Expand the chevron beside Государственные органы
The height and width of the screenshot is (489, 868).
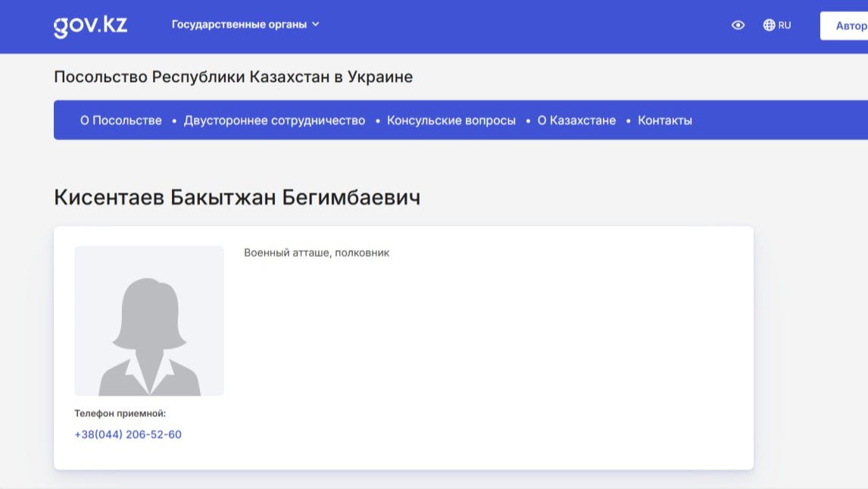[316, 24]
